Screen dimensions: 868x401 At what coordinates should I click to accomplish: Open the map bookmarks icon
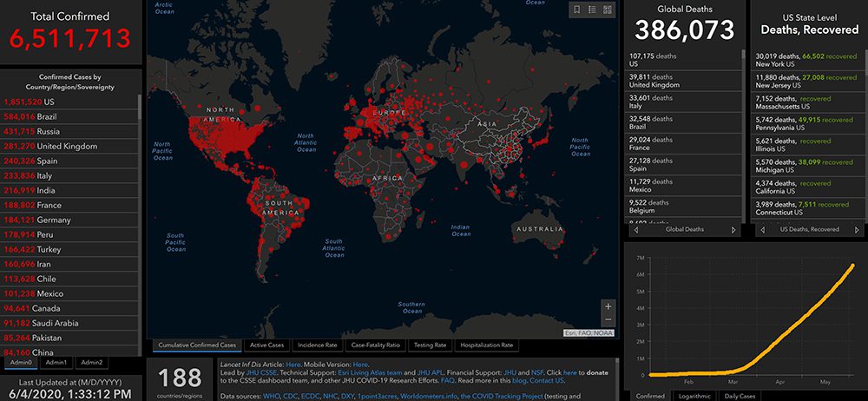point(577,10)
